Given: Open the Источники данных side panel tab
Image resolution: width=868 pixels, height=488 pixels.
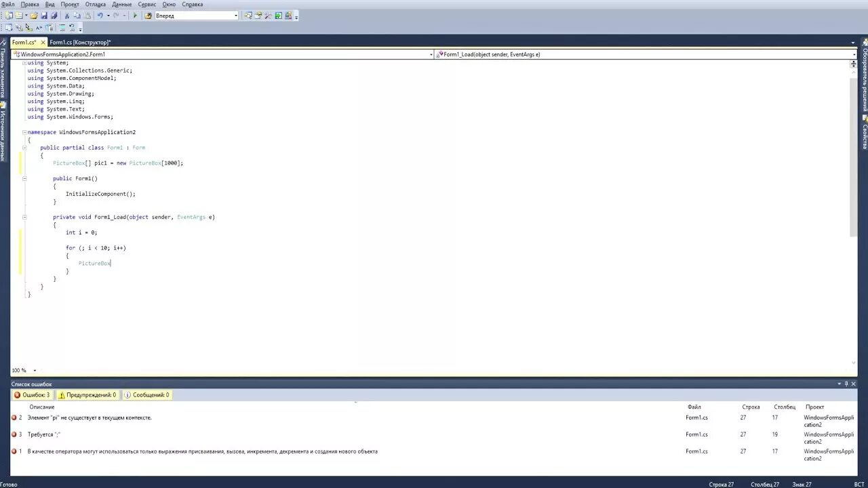Looking at the screenshot, I should pyautogui.click(x=3, y=130).
